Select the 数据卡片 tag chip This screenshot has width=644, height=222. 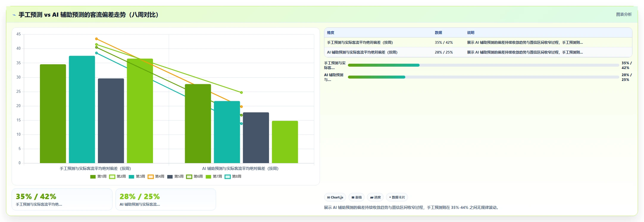tap(397, 197)
